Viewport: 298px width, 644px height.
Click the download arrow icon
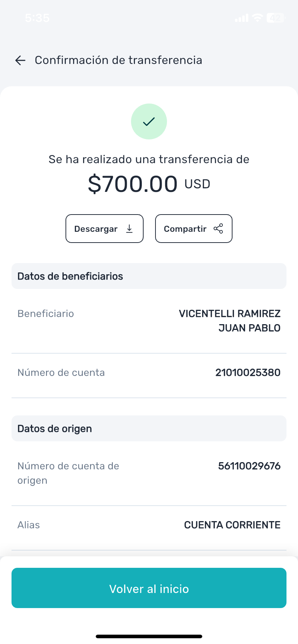pos(130,229)
